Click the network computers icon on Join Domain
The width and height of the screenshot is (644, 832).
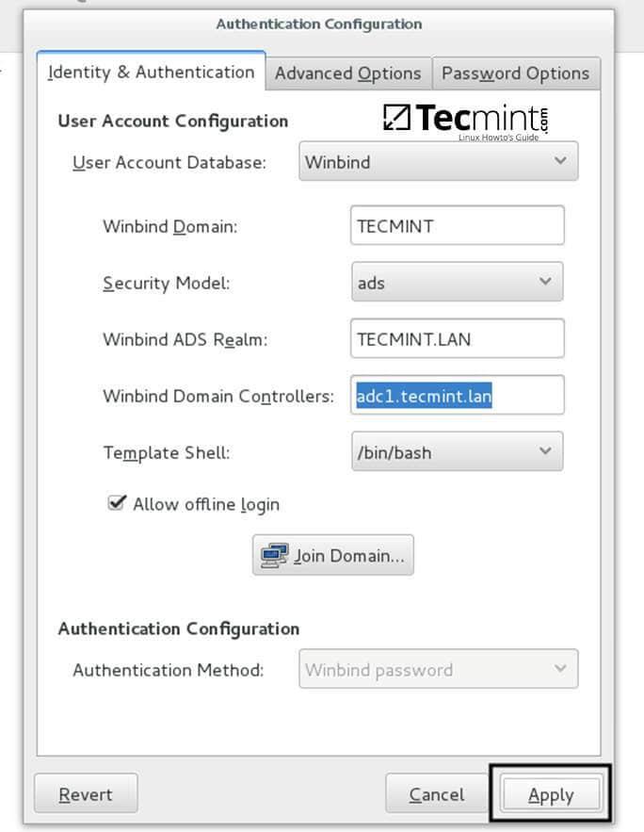point(275,555)
